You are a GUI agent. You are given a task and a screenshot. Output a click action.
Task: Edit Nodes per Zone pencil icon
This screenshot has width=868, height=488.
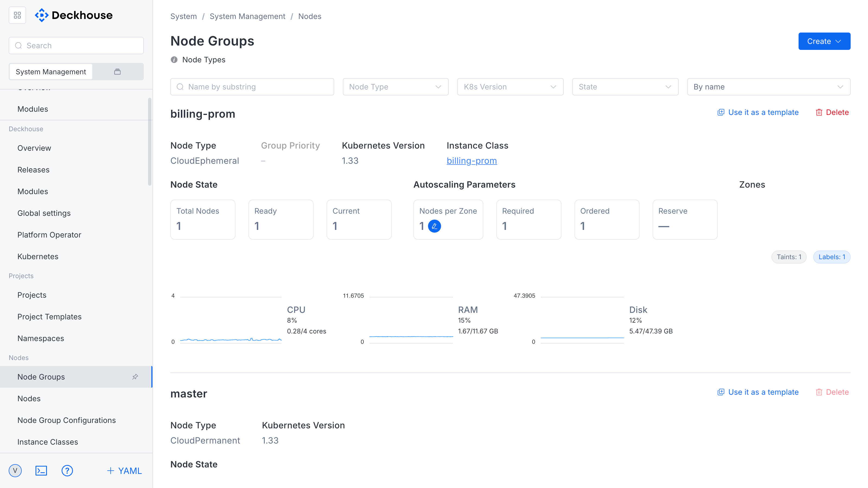point(434,226)
